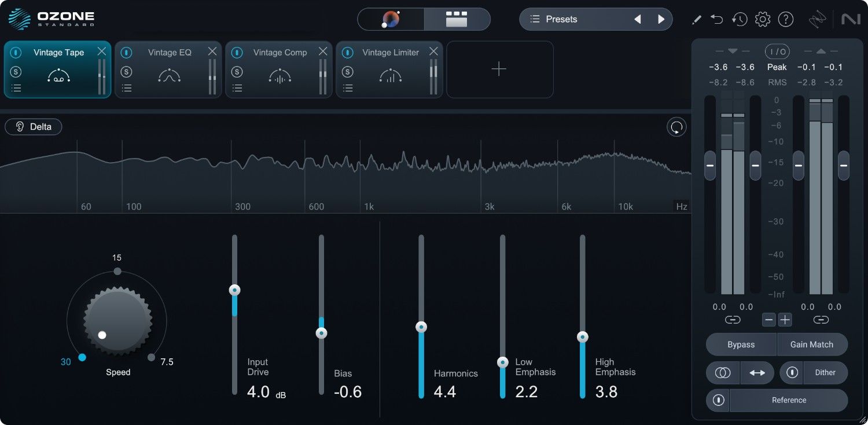
Task: Switch to the module chain view
Action: point(457,19)
